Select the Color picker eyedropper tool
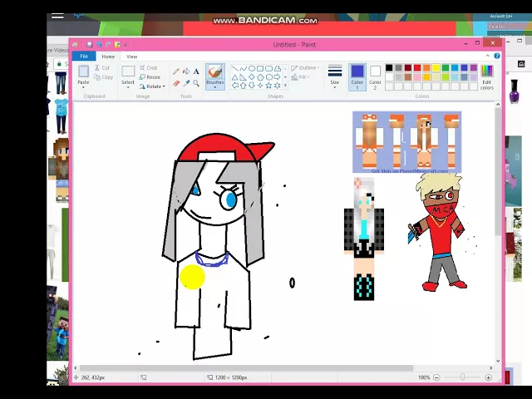Viewport: 532px width, 399px height. [x=186, y=83]
